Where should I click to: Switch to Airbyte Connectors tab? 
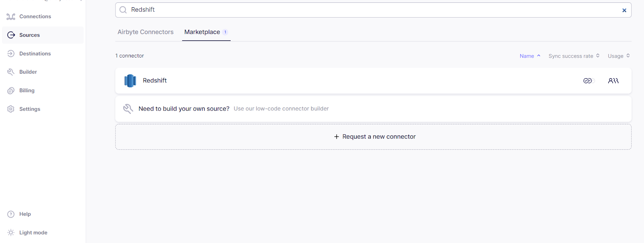coord(145,32)
